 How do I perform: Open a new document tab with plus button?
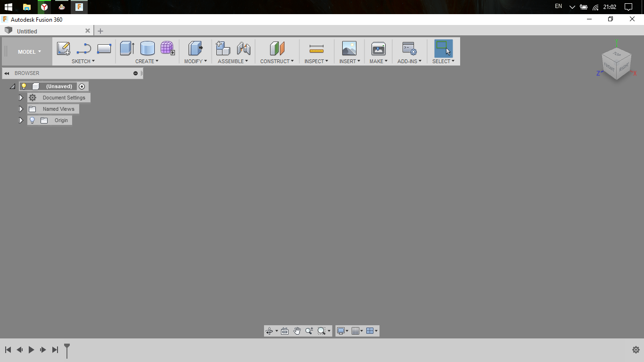point(100,31)
